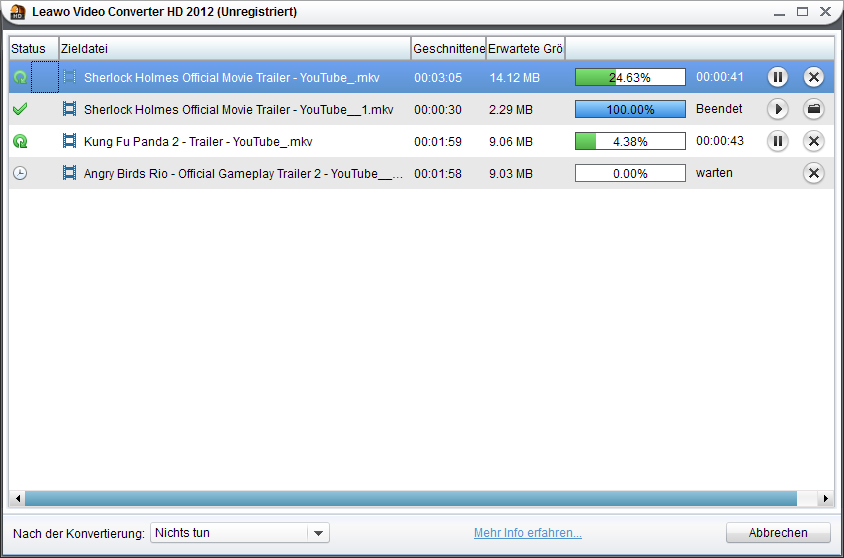Image resolution: width=844 pixels, height=558 pixels.
Task: Click the Zieldatei column header
Action: point(235,48)
